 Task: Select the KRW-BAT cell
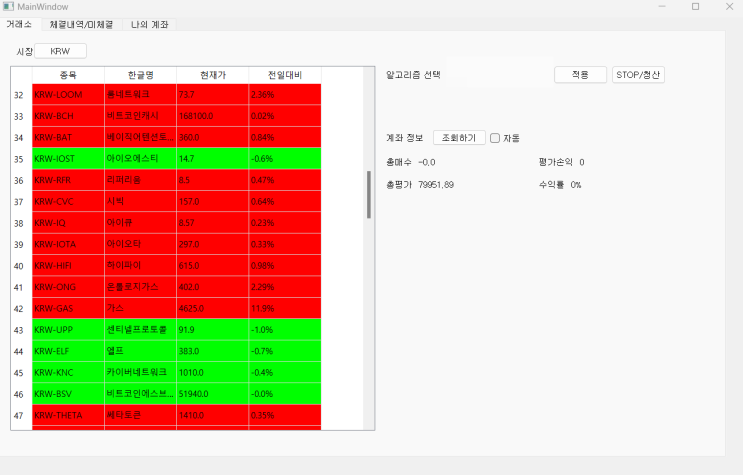click(68, 137)
